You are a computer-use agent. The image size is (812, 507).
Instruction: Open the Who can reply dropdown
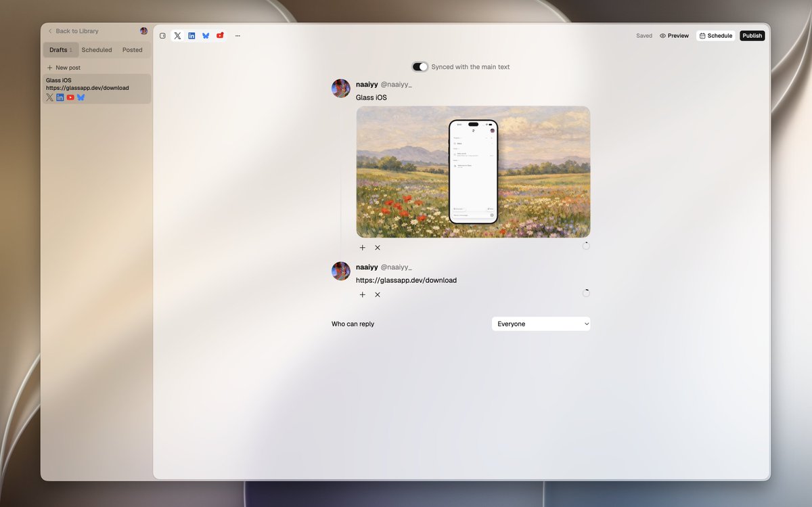coord(541,324)
